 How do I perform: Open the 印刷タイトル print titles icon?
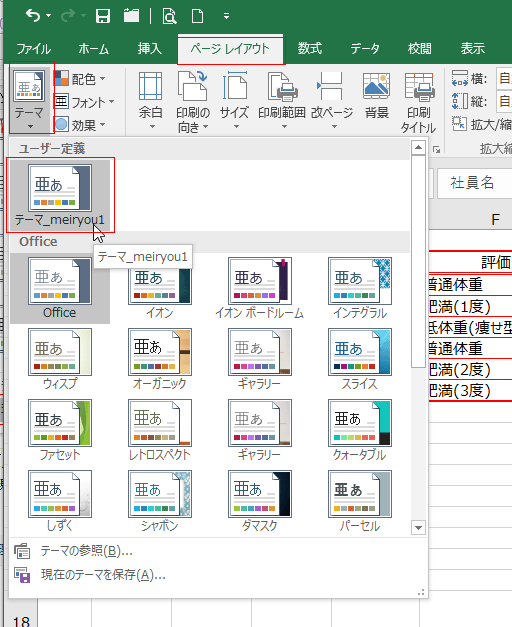pyautogui.click(x=418, y=102)
